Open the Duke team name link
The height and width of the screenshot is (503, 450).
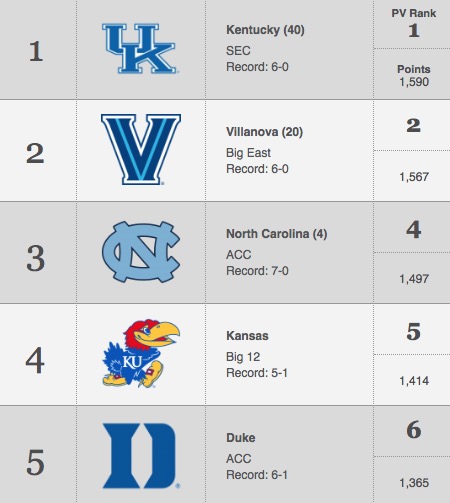click(x=241, y=438)
